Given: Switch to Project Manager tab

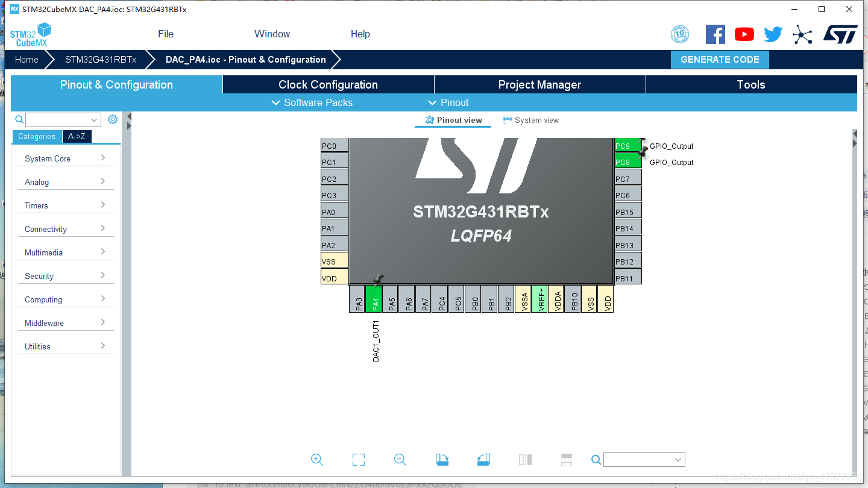Looking at the screenshot, I should [539, 84].
